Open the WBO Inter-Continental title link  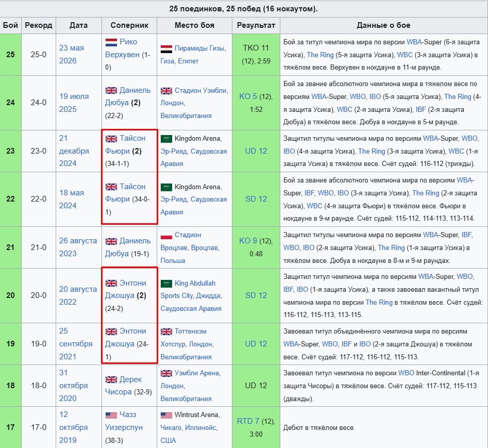pos(406,373)
